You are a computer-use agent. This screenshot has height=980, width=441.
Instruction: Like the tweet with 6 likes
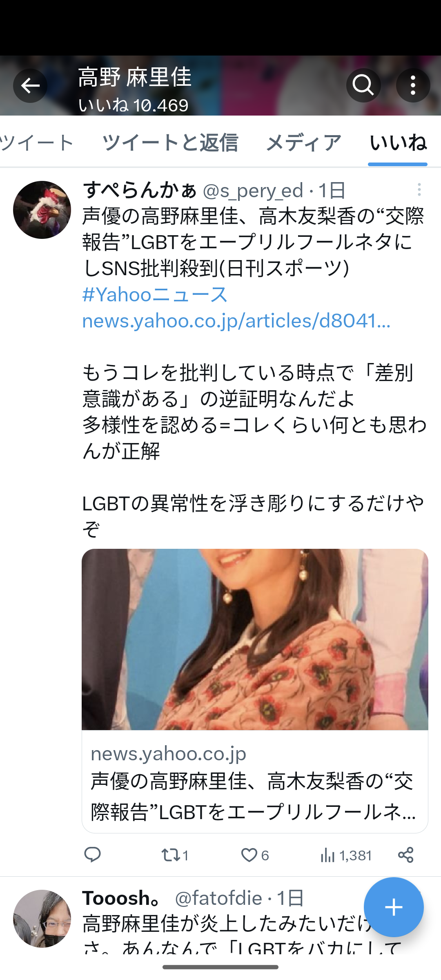click(x=255, y=855)
